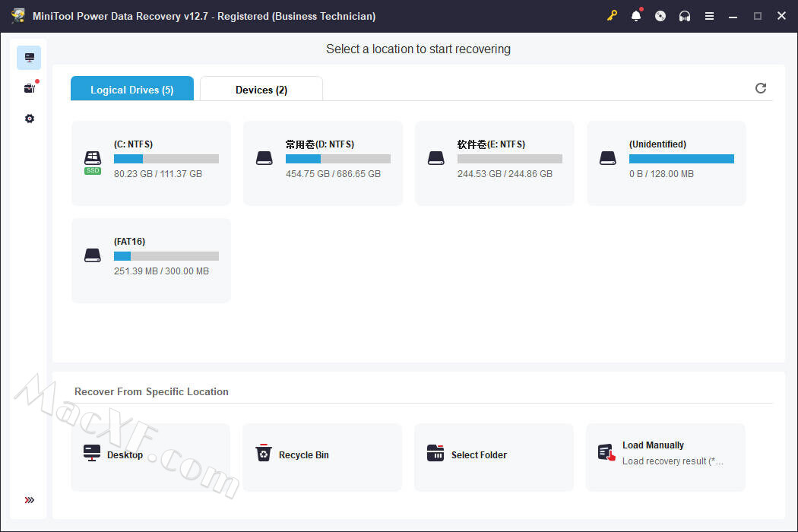Viewport: 798px width, 532px height.
Task: Click the bootable media disc icon
Action: 660,16
